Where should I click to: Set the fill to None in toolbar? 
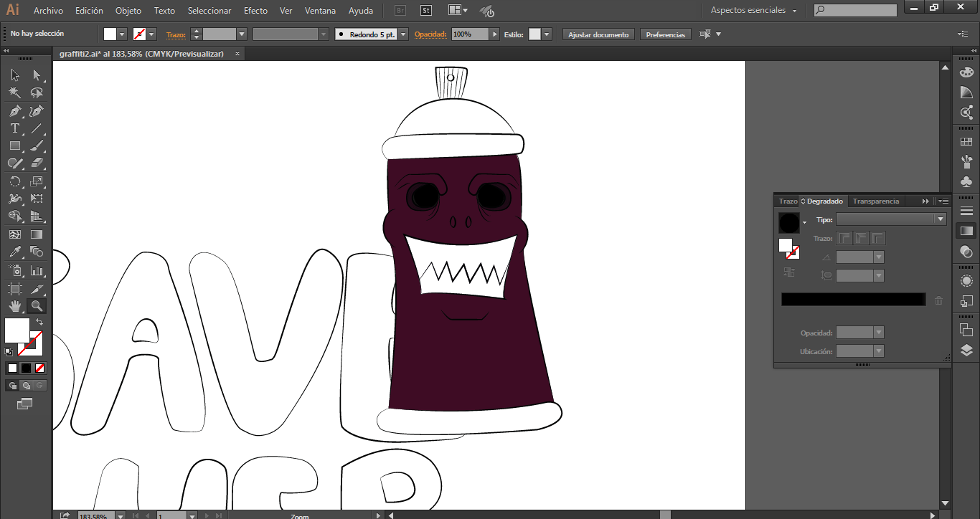click(40, 368)
